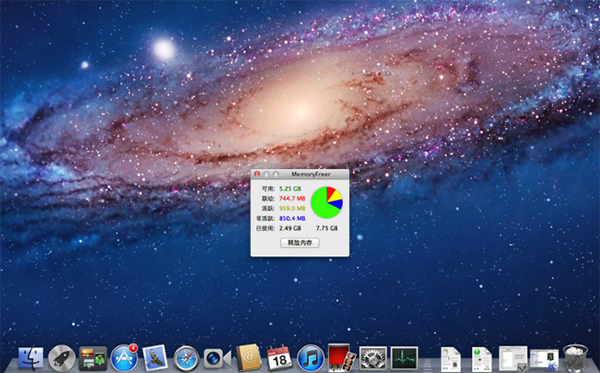Click the memory usage pie chart
This screenshot has height=373, width=600.
point(326,202)
